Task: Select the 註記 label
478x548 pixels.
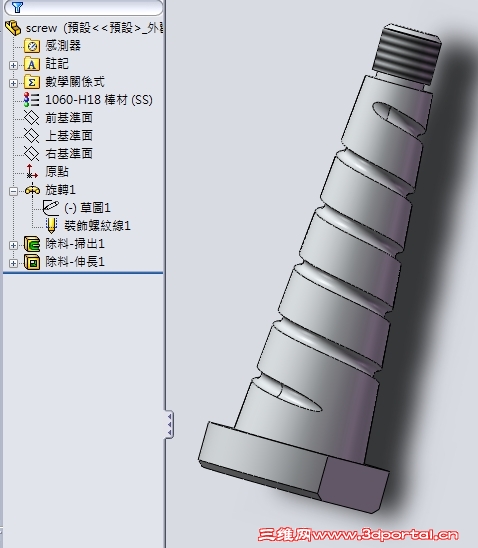Action: click(57, 64)
